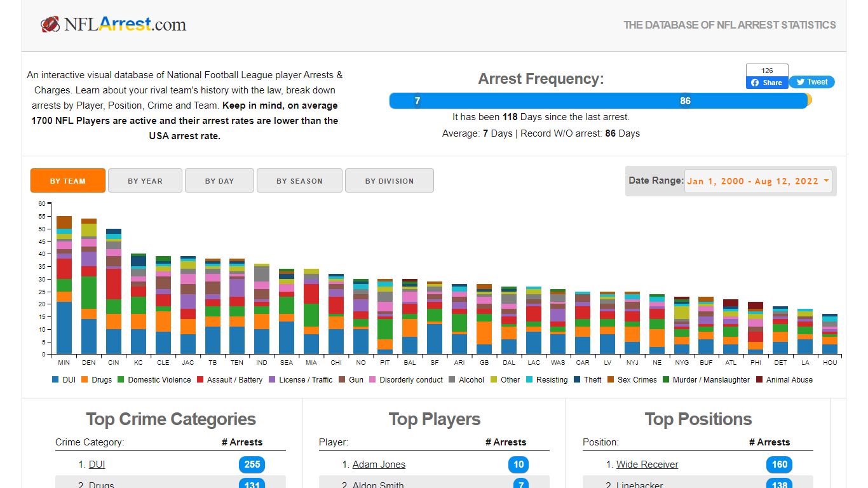Open Adam Jones player link
The width and height of the screenshot is (868, 488).
pyautogui.click(x=379, y=464)
